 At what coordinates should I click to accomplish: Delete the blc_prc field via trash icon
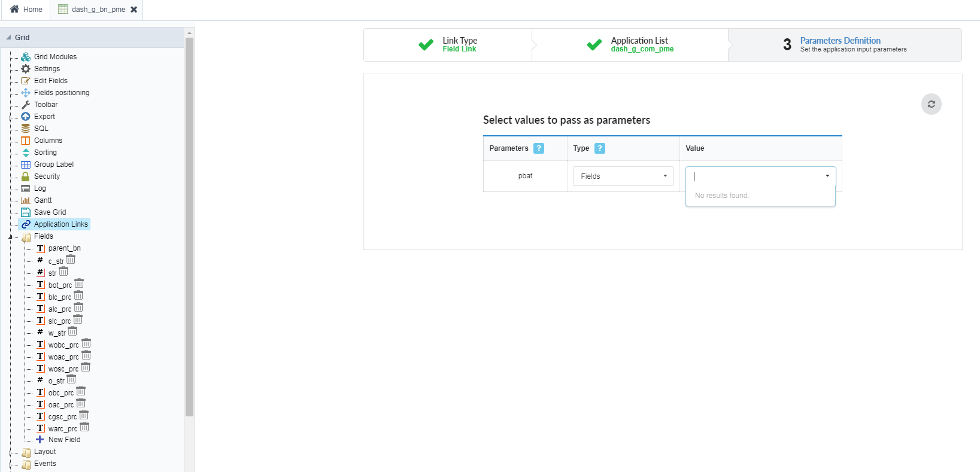(78, 296)
